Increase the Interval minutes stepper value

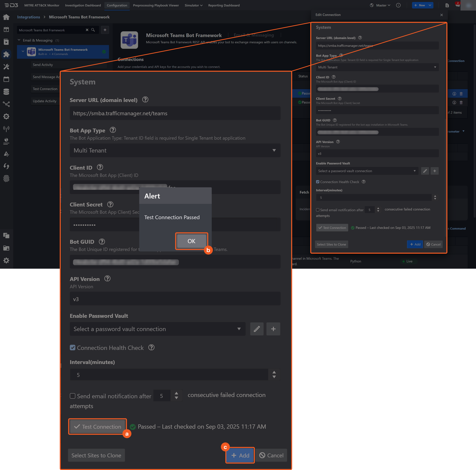(x=274, y=372)
